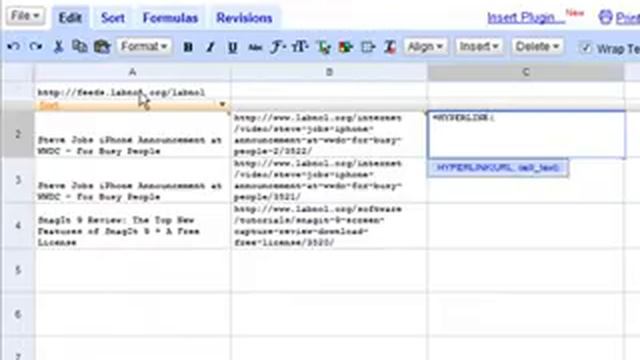Open the Align dropdown

point(425,47)
